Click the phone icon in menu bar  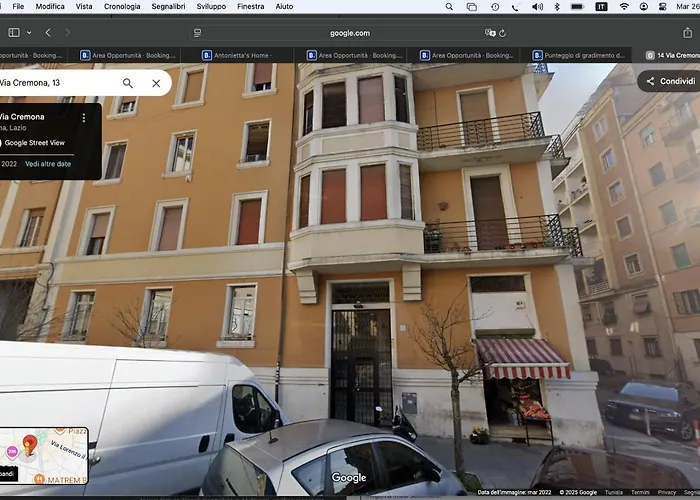point(515,7)
